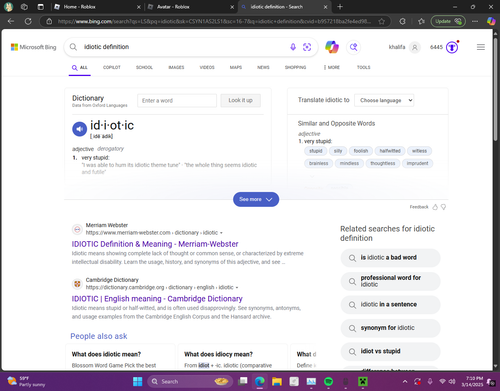Switch to the Shopping tab
The width and height of the screenshot is (500, 391).
tap(295, 67)
